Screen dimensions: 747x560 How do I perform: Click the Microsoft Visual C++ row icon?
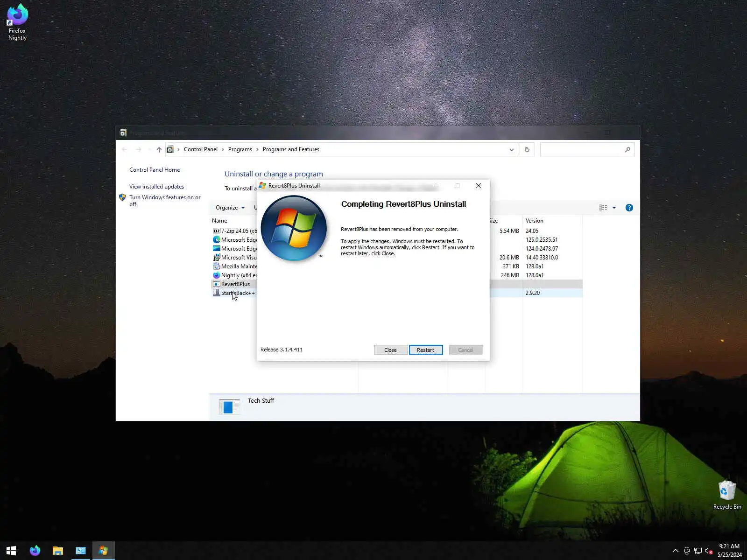tap(216, 257)
